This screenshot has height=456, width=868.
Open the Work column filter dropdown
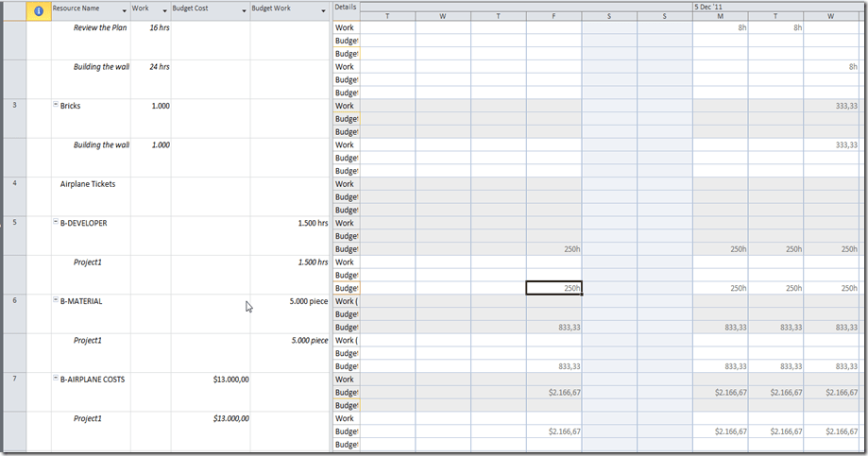pos(165,10)
